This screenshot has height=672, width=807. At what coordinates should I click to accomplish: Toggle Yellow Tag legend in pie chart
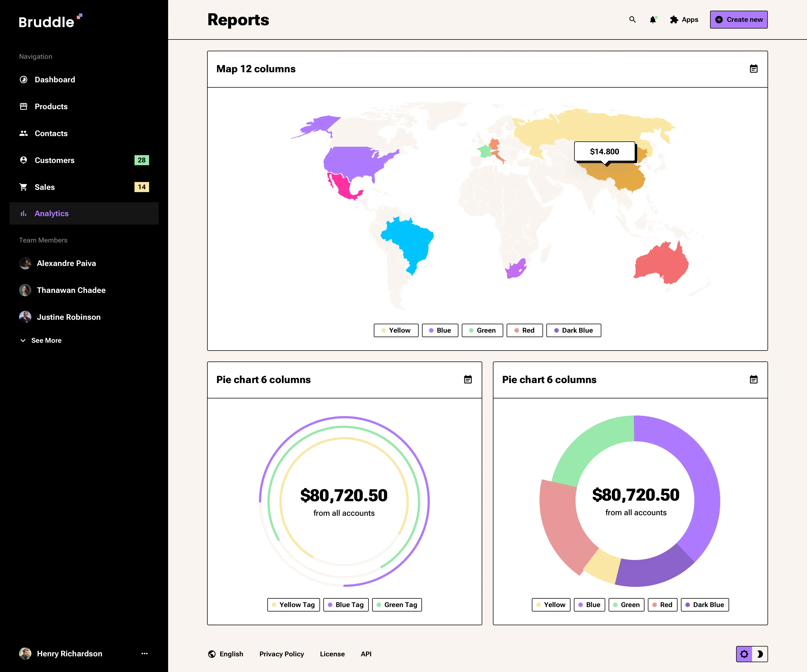click(x=293, y=605)
